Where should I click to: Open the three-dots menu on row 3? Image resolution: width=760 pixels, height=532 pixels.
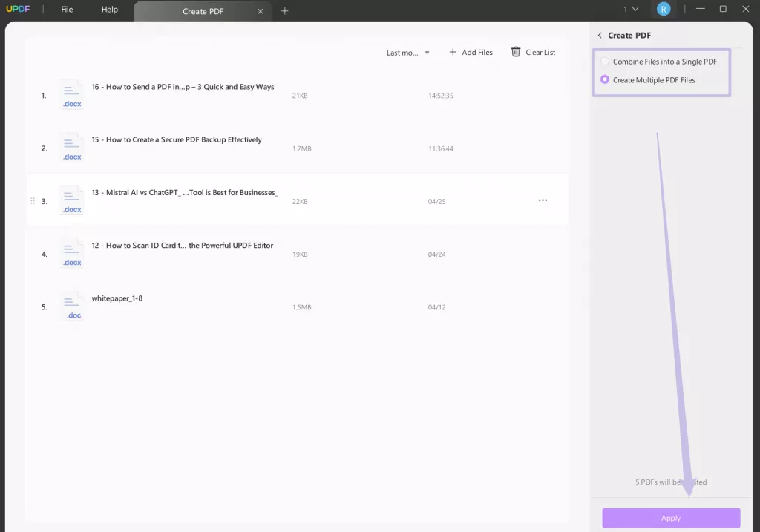pyautogui.click(x=543, y=200)
